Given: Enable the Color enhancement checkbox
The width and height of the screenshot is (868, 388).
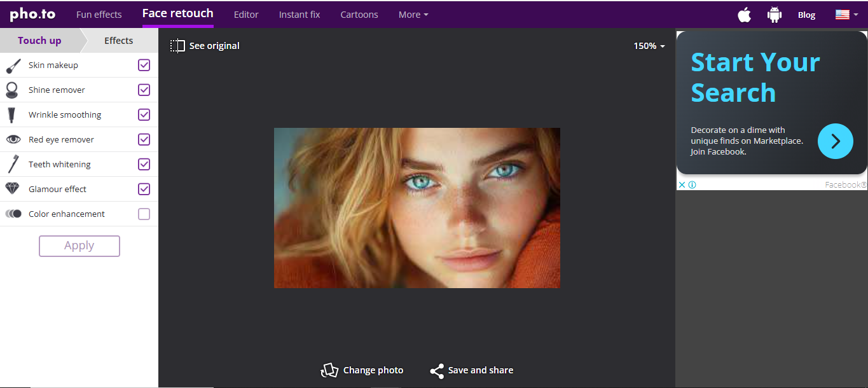Looking at the screenshot, I should (143, 214).
